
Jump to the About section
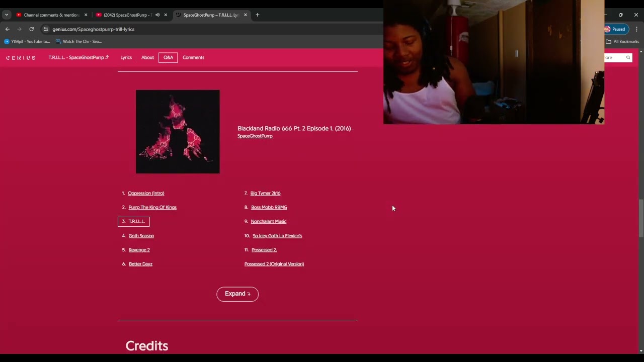tap(147, 57)
